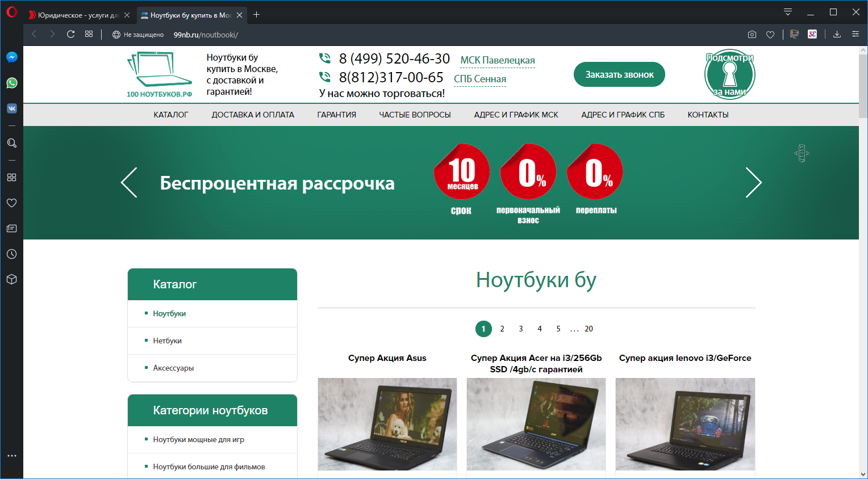Screen dimensions: 868x479
Task: Open Easy Setup sliders icon
Action: click(x=855, y=34)
